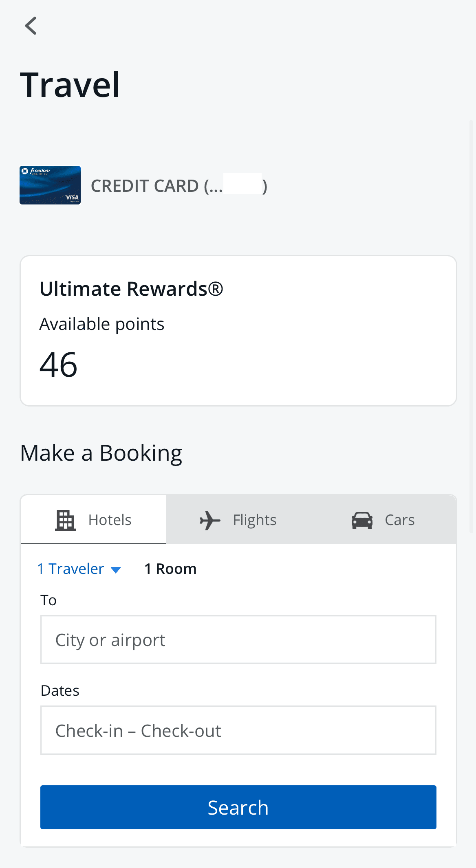476x868 pixels.
Task: Click the building icon on Hotels tab
Action: click(x=65, y=520)
